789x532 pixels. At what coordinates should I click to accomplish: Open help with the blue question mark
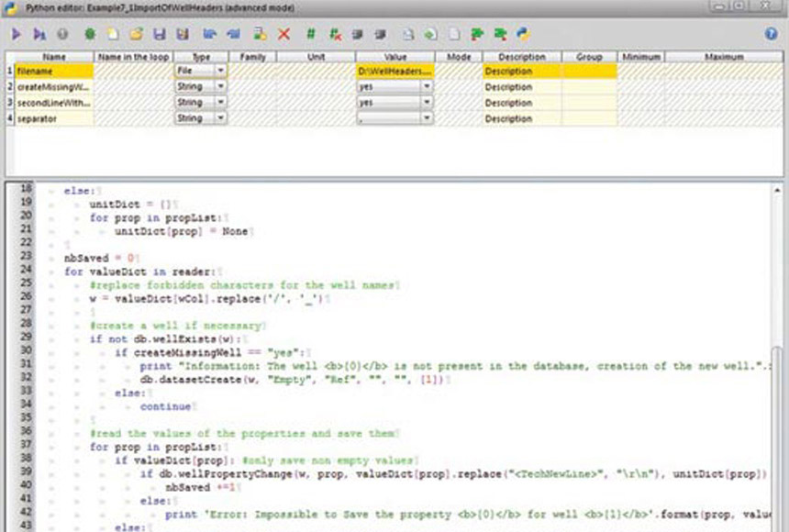click(x=771, y=34)
